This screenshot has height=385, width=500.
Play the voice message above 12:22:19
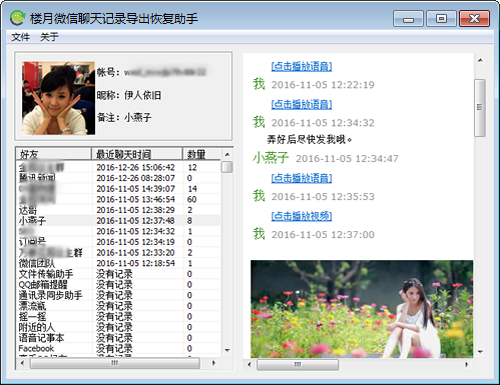[302, 66]
